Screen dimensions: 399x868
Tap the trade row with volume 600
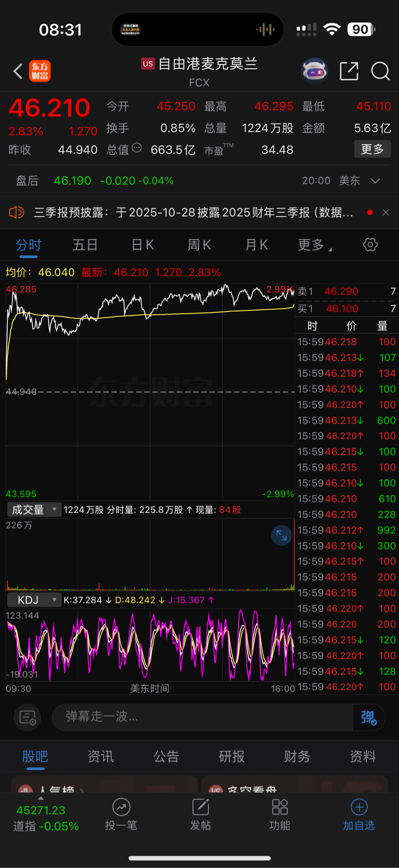(x=347, y=420)
